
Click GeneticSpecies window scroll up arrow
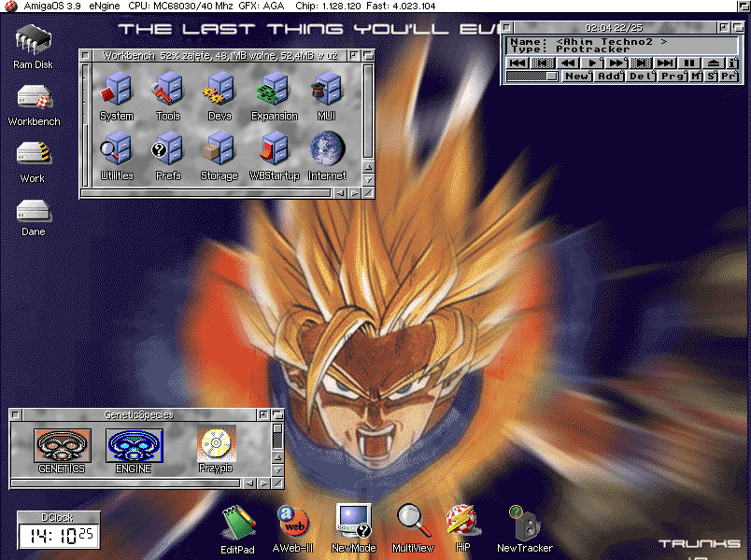(277, 457)
